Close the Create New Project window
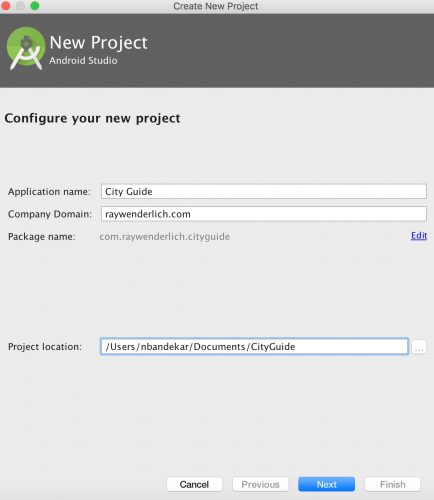The height and width of the screenshot is (500, 434). (x=5, y=6)
